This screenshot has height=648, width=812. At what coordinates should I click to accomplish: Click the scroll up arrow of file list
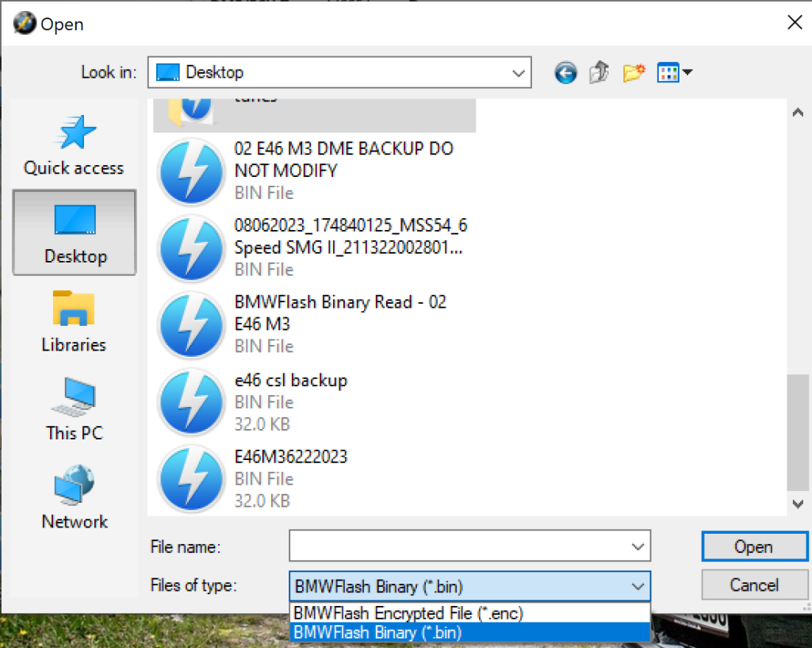pyautogui.click(x=798, y=112)
